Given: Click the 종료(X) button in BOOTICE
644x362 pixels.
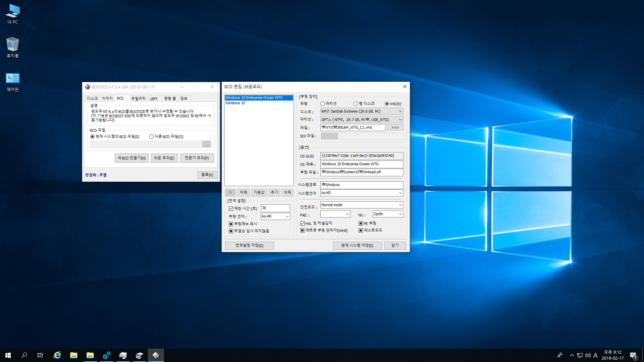Looking at the screenshot, I should [207, 175].
